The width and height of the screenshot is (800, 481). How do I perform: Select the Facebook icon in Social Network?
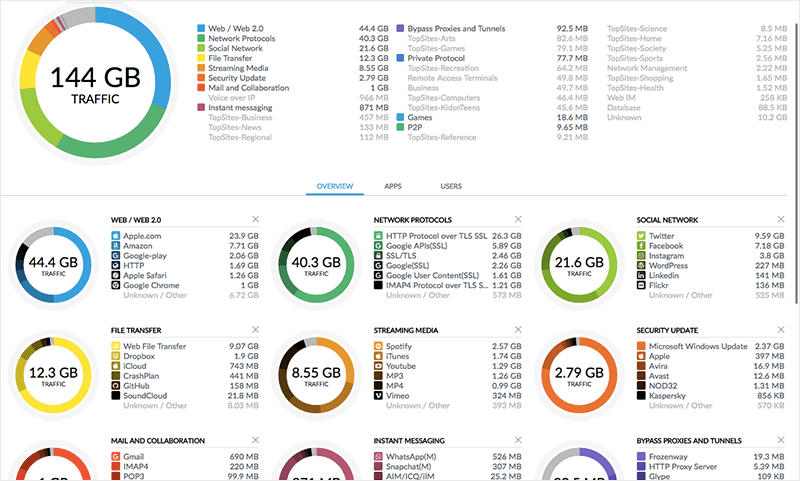tap(641, 246)
